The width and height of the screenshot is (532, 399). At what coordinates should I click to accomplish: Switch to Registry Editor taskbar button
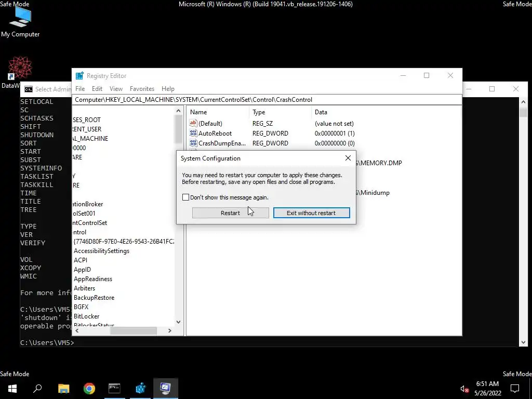click(x=140, y=388)
